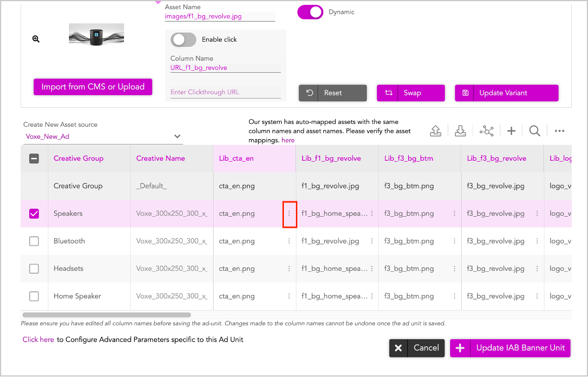Uncheck the Speakers row checkbox

coord(34,213)
